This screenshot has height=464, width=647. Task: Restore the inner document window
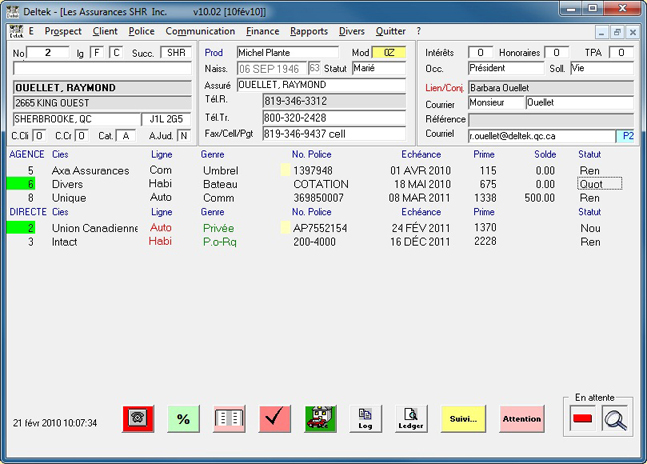617,32
